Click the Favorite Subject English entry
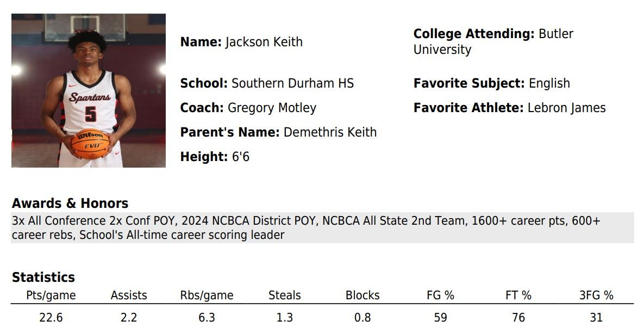 pyautogui.click(x=492, y=83)
